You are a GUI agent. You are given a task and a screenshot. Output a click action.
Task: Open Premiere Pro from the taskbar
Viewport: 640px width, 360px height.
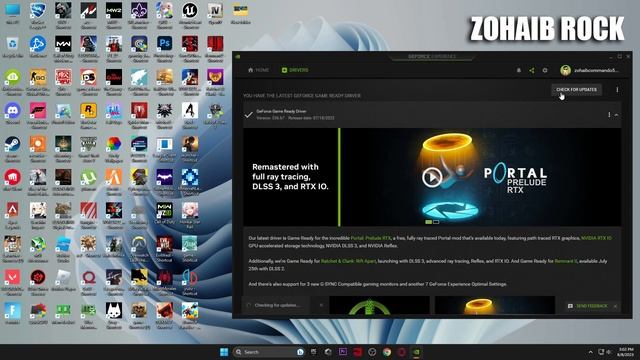(x=342, y=352)
